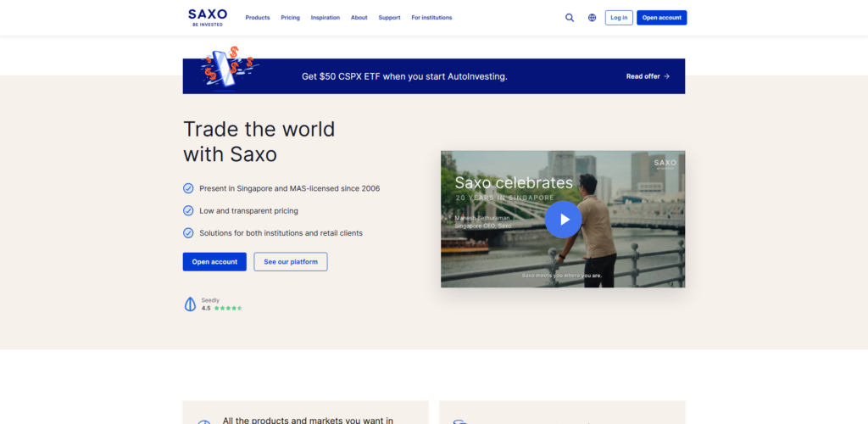
Task: Click the phone with dollar signs illustration
Action: coord(229,69)
